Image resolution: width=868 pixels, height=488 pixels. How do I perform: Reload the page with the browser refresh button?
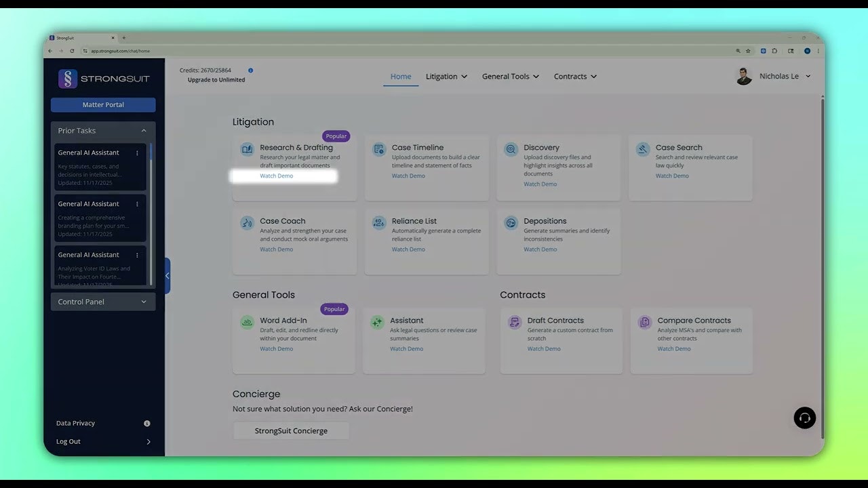72,51
